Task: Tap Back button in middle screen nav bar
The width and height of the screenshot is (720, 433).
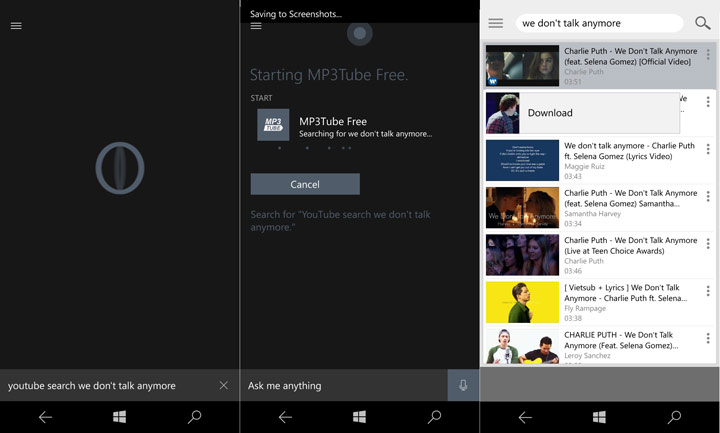Action: (x=285, y=417)
